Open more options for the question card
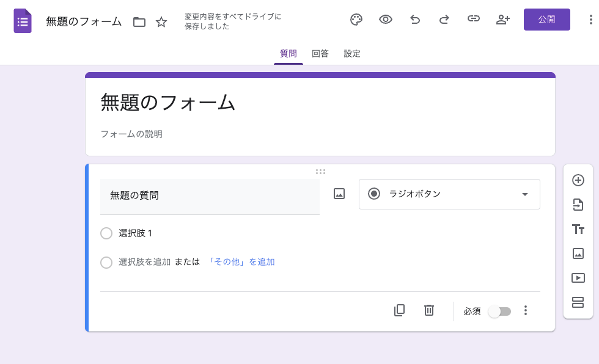 point(526,310)
